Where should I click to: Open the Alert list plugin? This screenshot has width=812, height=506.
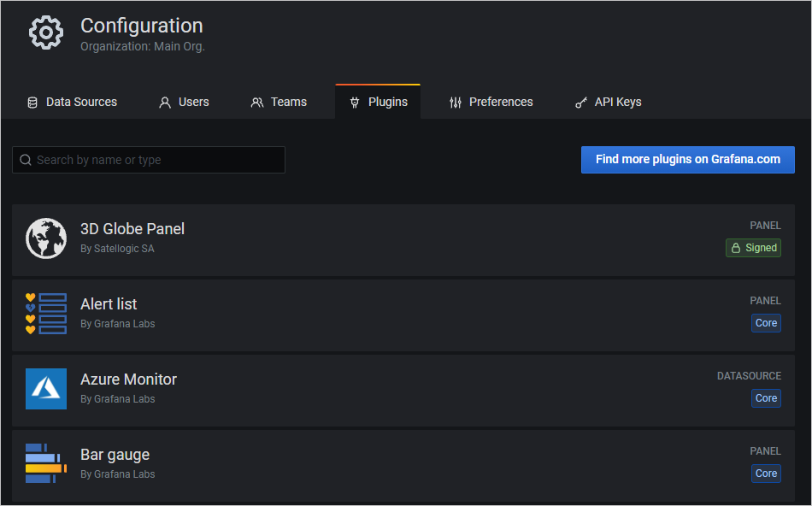coord(403,315)
